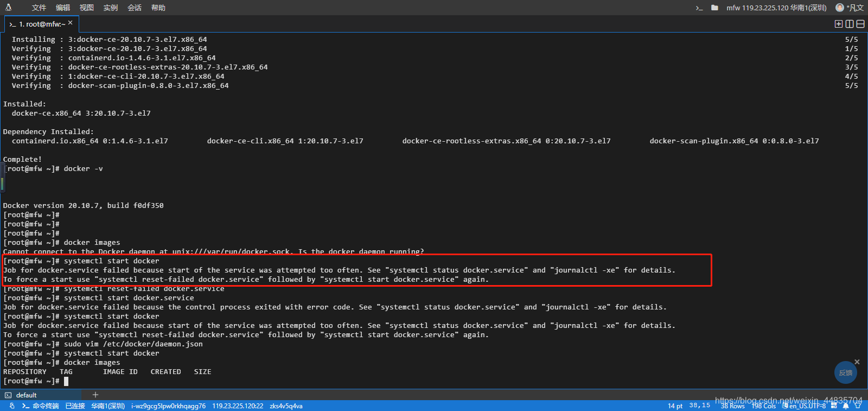Add a new session with plus button
The image size is (868, 411).
95,395
